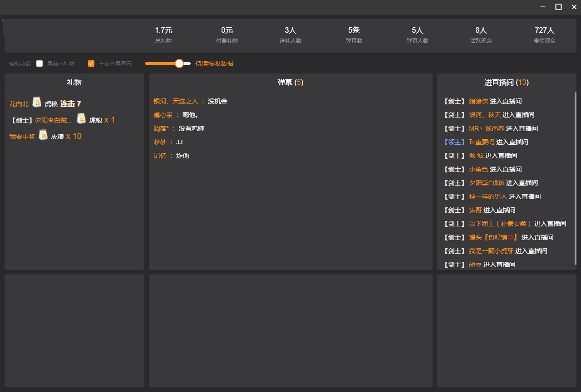The height and width of the screenshot is (392, 581).
Task: Click the slider next to 持续接收数据
Action: [x=179, y=64]
